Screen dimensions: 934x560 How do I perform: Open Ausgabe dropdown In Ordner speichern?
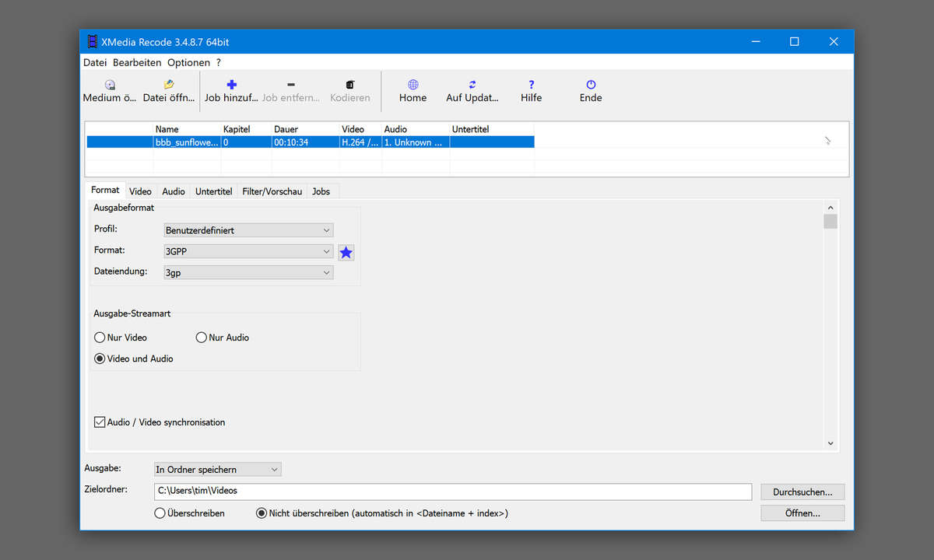click(x=217, y=469)
